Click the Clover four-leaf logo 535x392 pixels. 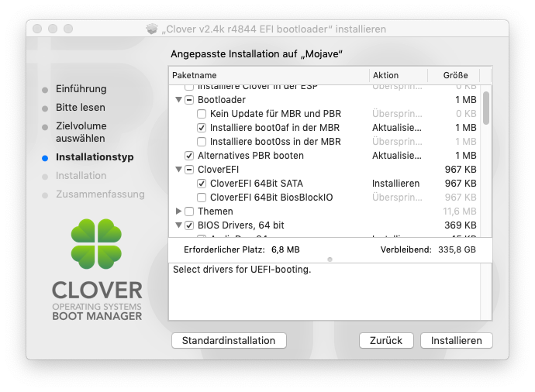point(96,244)
